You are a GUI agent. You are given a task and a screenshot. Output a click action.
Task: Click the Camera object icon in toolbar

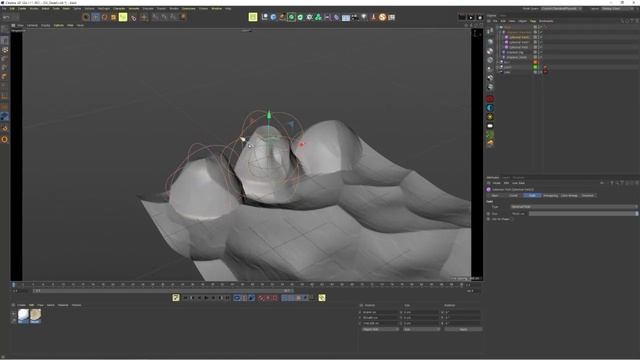click(x=355, y=17)
